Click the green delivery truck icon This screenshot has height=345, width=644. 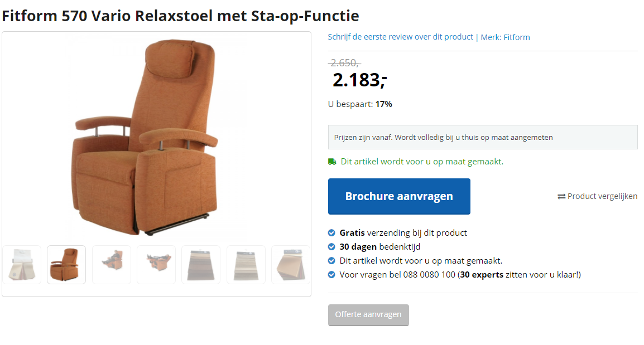(x=332, y=162)
